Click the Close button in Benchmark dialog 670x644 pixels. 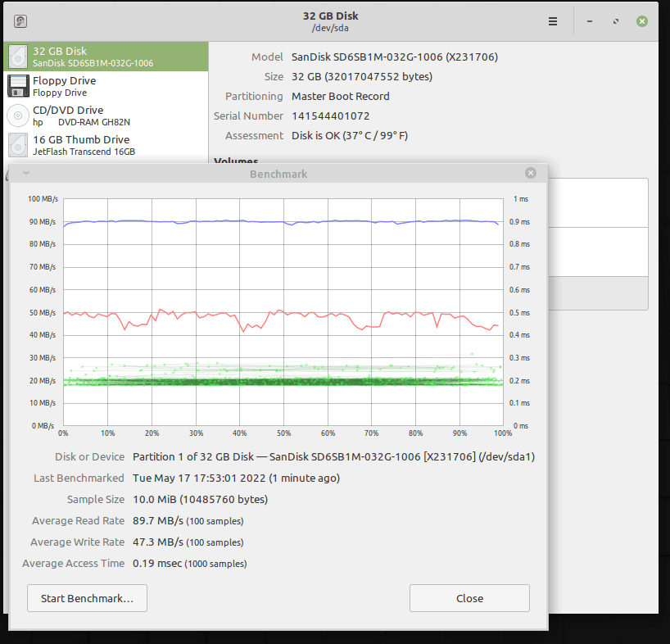pyautogui.click(x=469, y=598)
